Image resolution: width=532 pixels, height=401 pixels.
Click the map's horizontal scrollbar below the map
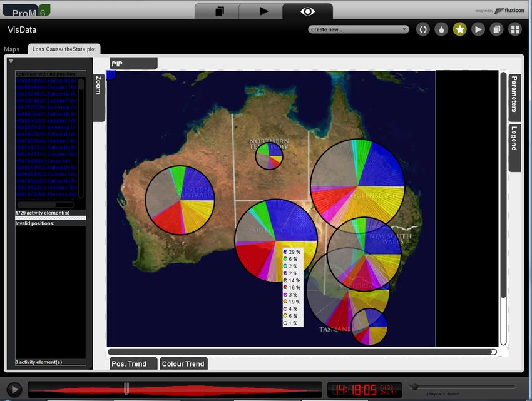pos(302,352)
